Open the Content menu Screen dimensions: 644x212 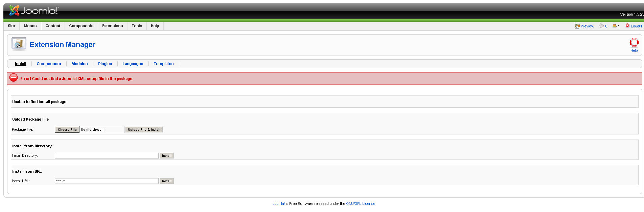53,26
